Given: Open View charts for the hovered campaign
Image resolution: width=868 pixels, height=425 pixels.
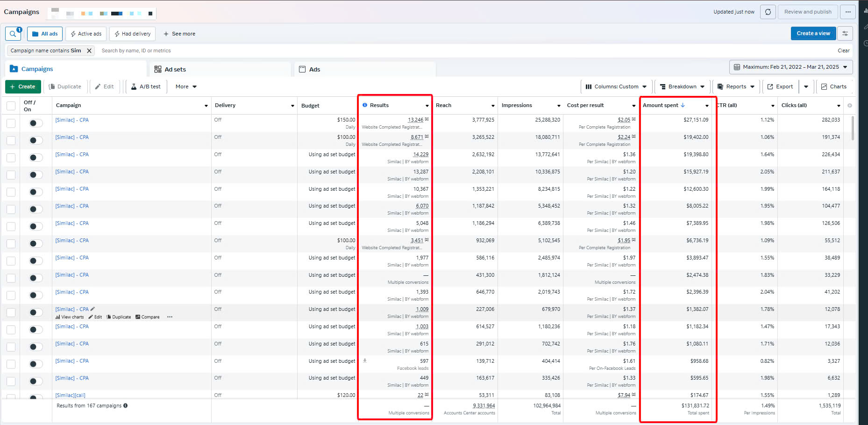Looking at the screenshot, I should coord(70,317).
